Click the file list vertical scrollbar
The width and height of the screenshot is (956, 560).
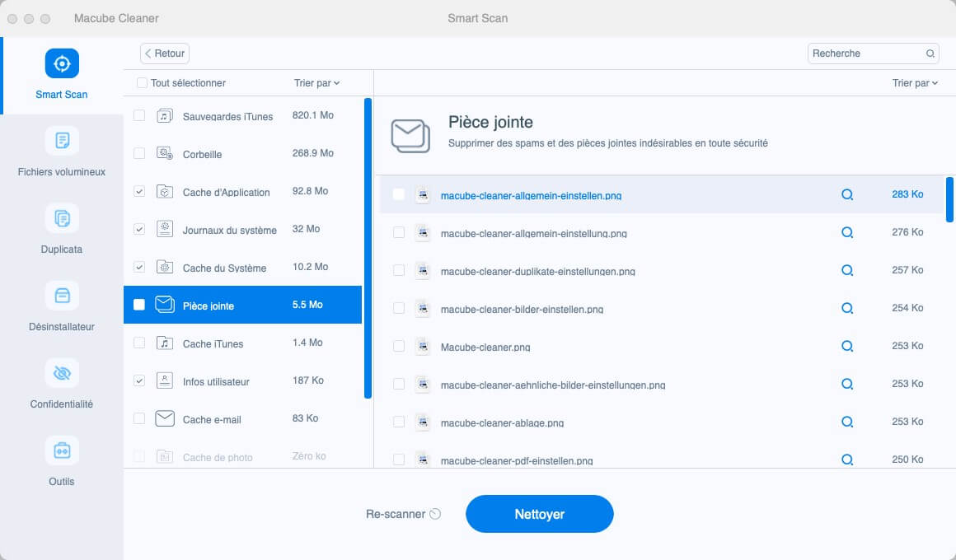949,199
